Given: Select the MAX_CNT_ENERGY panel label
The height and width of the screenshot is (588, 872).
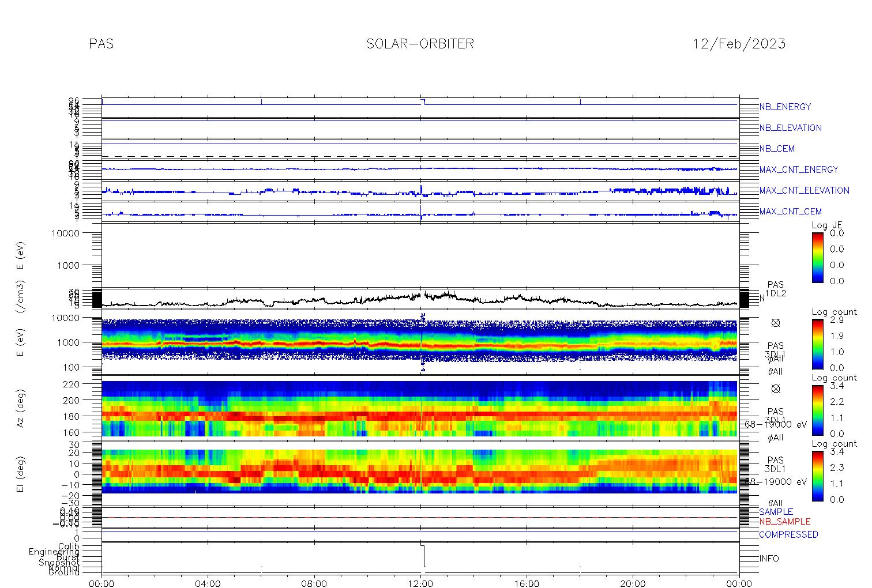Looking at the screenshot, I should click(x=799, y=169).
